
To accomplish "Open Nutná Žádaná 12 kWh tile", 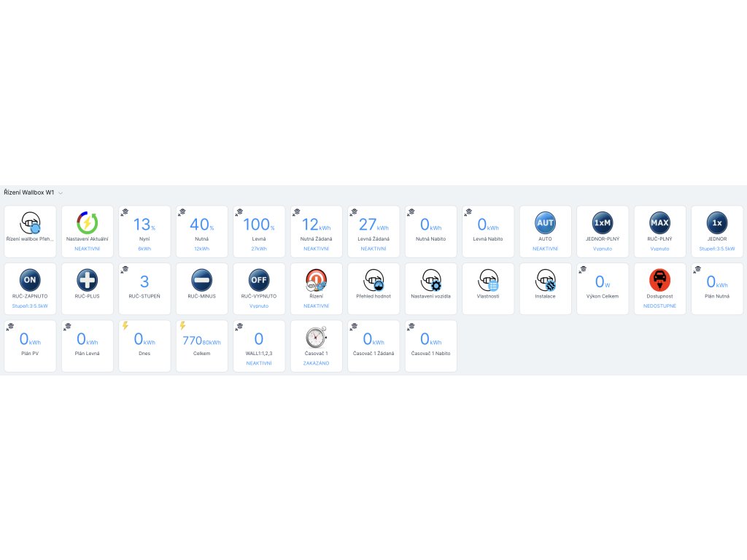I will tap(317, 231).
